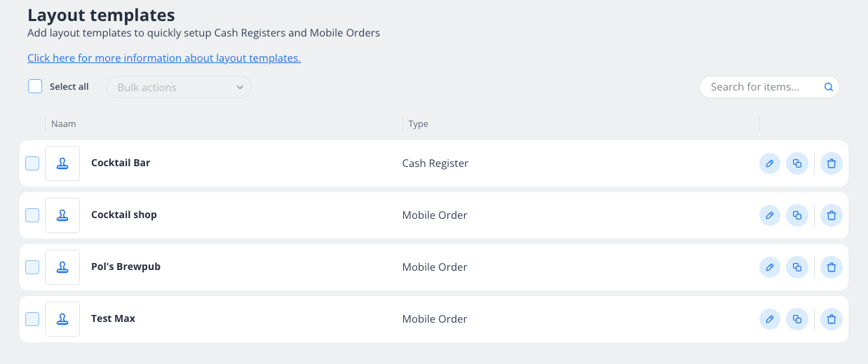Open the Bulk actions dropdown
Image resolution: width=868 pixels, height=364 pixels.
tap(178, 87)
